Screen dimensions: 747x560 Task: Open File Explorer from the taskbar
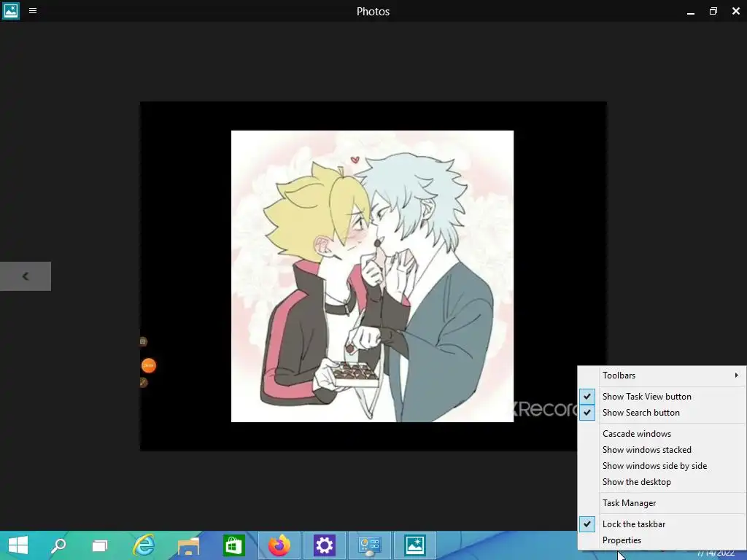tap(189, 546)
